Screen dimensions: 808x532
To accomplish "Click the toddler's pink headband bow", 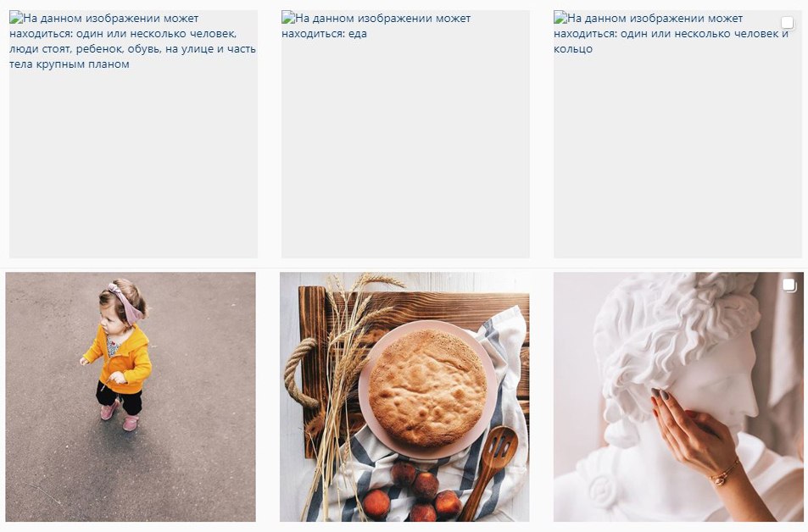I will pyautogui.click(x=122, y=302).
